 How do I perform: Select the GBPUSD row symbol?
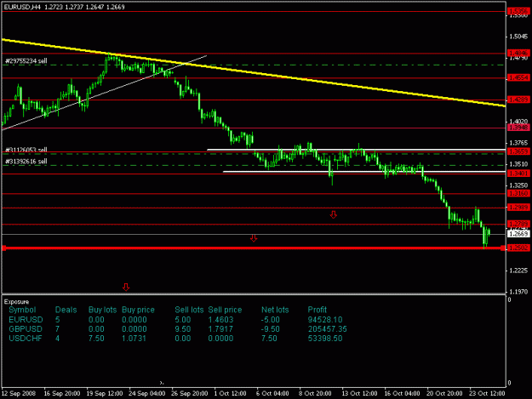click(x=26, y=329)
